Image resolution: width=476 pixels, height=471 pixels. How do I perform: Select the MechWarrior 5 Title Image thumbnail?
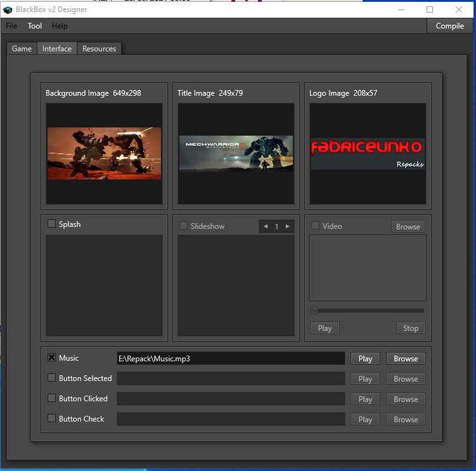pyautogui.click(x=236, y=153)
